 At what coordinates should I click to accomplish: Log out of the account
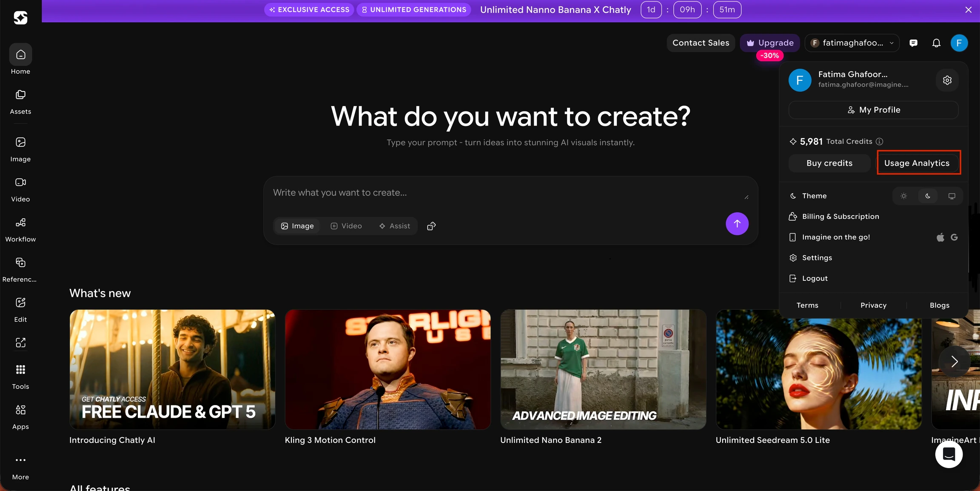[873, 278]
